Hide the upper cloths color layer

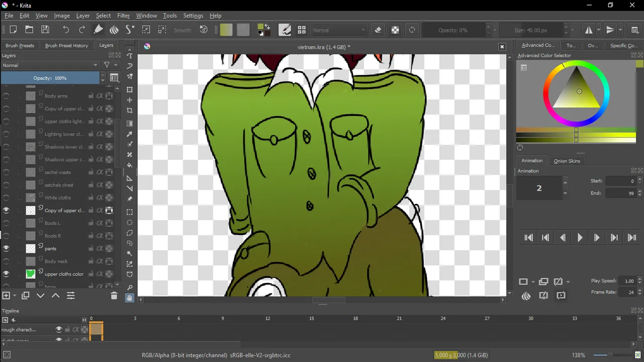6,274
